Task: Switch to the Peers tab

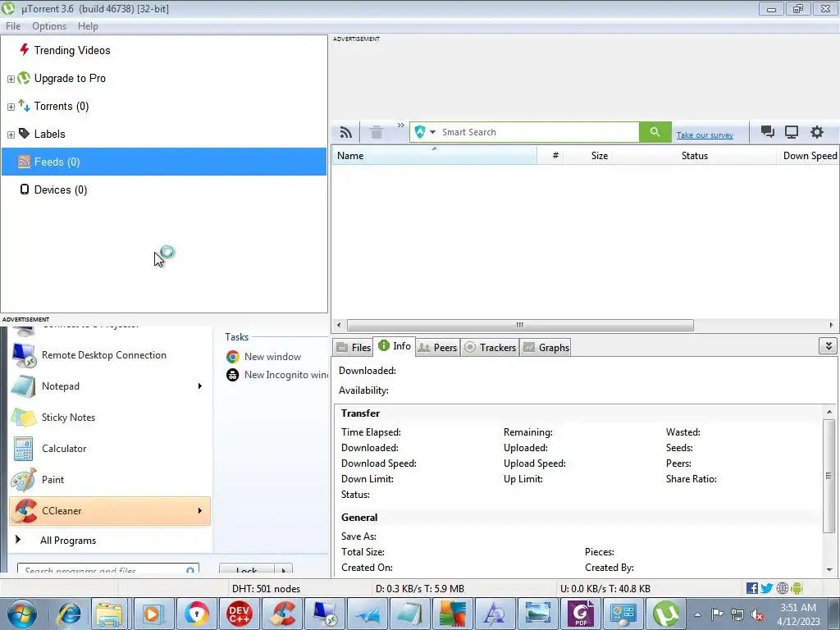Action: click(438, 348)
